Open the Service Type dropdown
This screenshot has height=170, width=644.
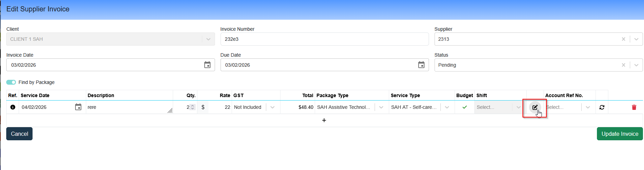coord(447,107)
